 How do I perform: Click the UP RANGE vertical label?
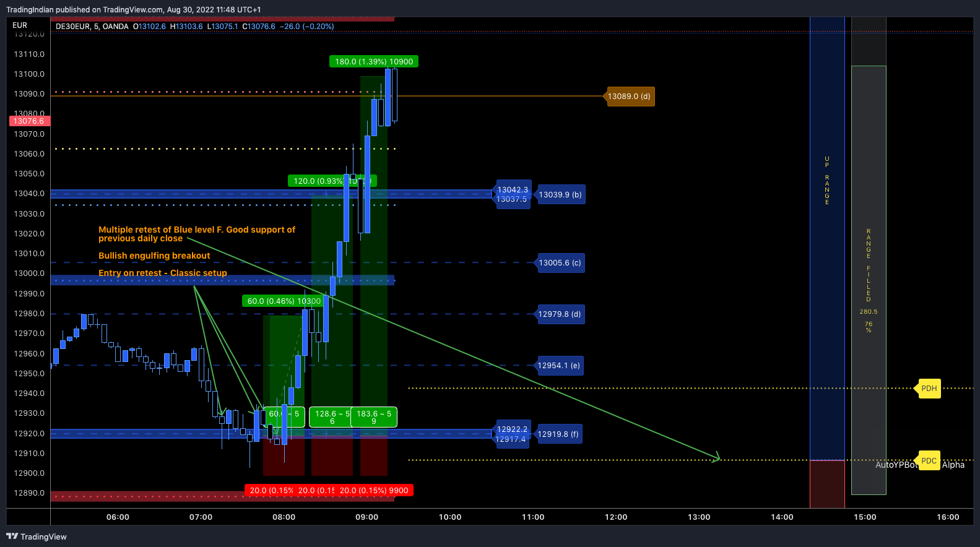tap(827, 180)
